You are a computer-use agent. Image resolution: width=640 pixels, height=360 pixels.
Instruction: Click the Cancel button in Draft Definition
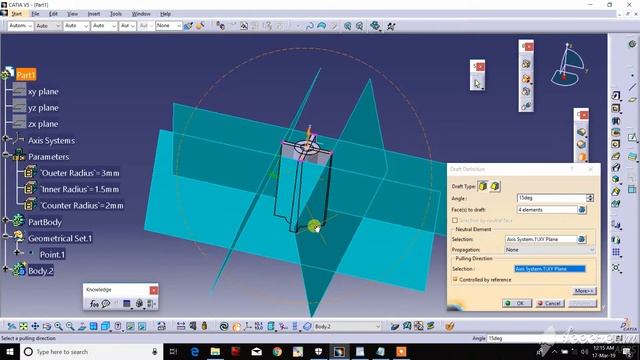coord(549,303)
